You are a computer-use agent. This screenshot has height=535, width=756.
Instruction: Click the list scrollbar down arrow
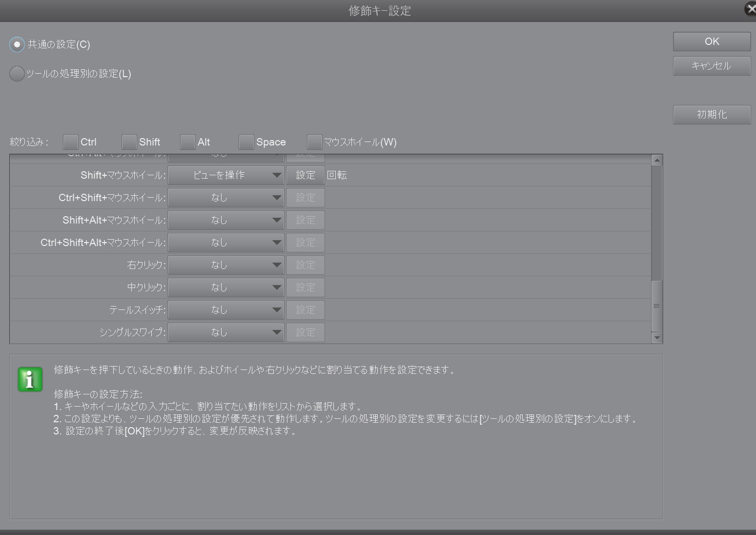657,337
